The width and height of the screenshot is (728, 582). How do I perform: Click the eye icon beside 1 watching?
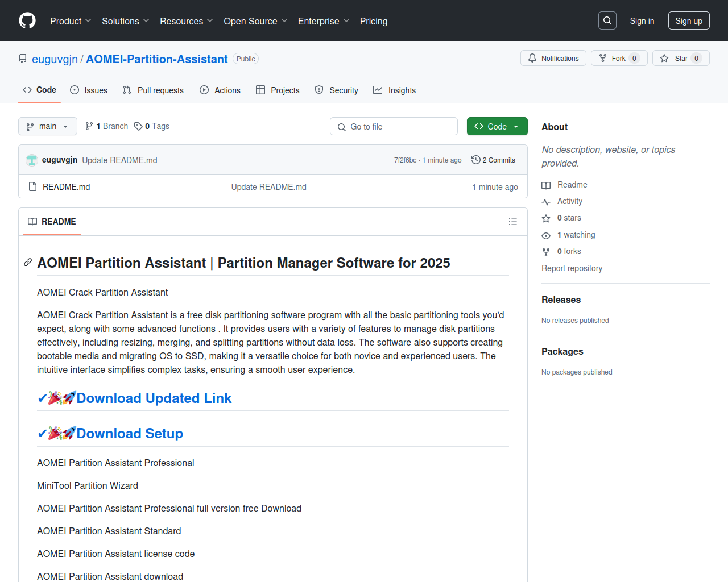[546, 235]
